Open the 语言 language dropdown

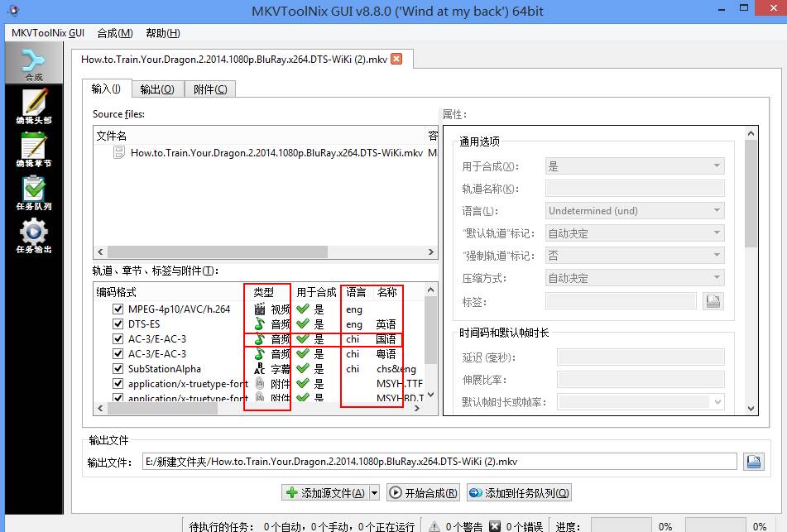(635, 211)
